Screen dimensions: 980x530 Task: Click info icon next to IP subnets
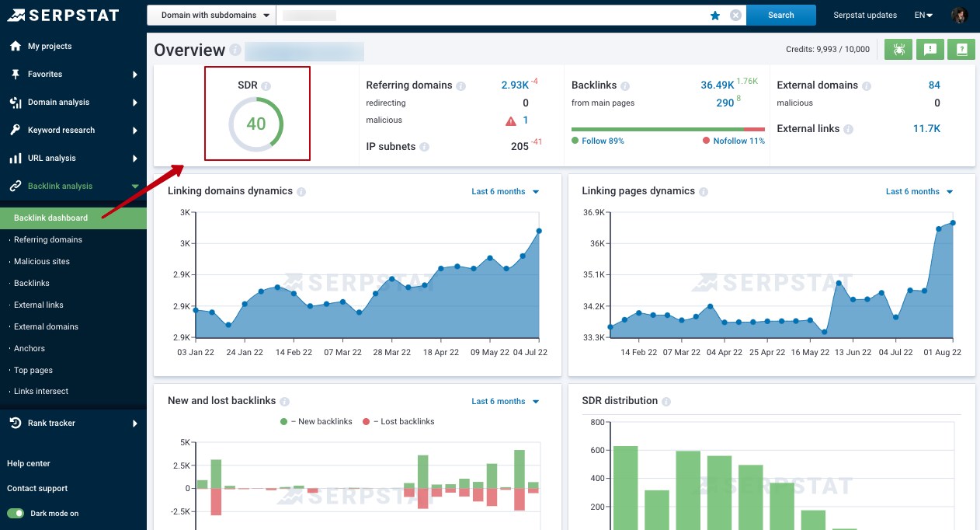coord(425,146)
